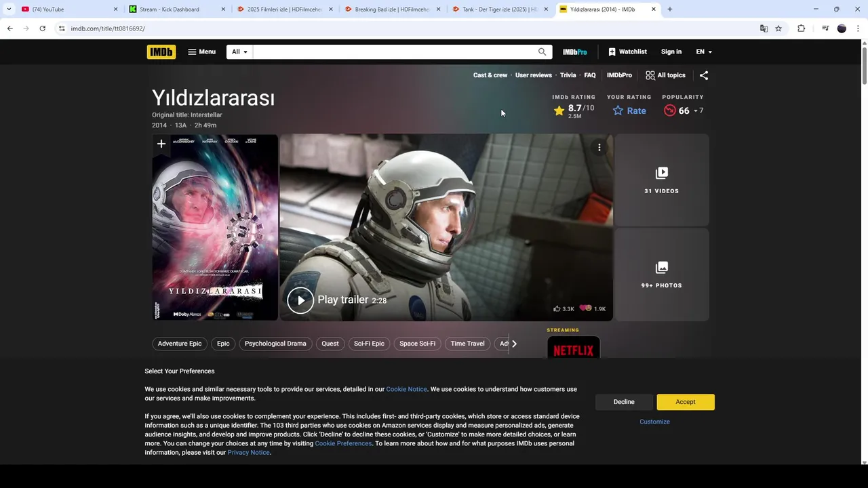The image size is (868, 488).
Task: Open the browser profile avatar
Action: pos(842,28)
